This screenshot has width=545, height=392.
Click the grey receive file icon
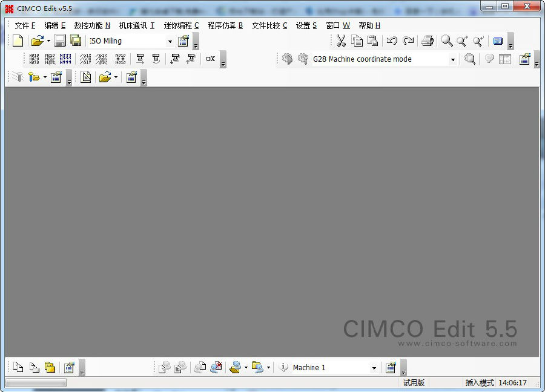tap(200, 367)
